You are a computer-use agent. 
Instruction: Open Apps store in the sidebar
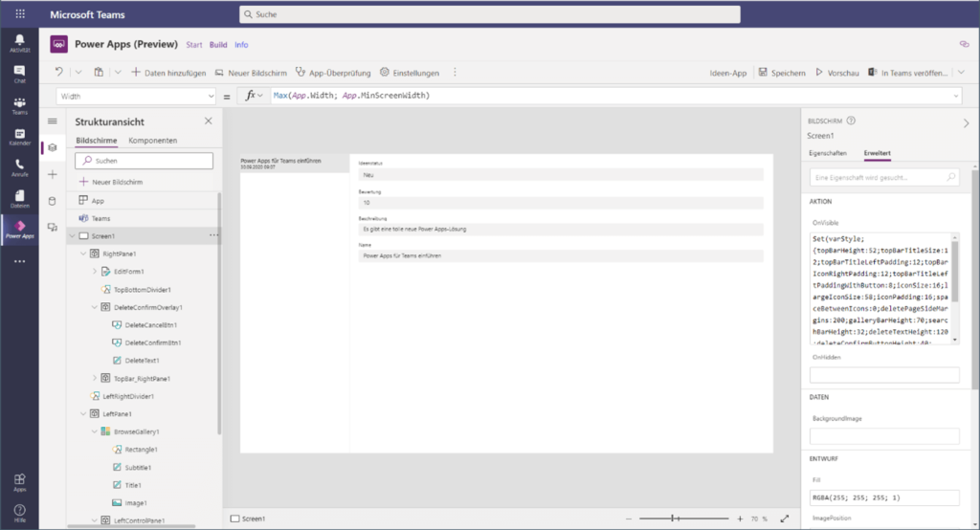(19, 482)
